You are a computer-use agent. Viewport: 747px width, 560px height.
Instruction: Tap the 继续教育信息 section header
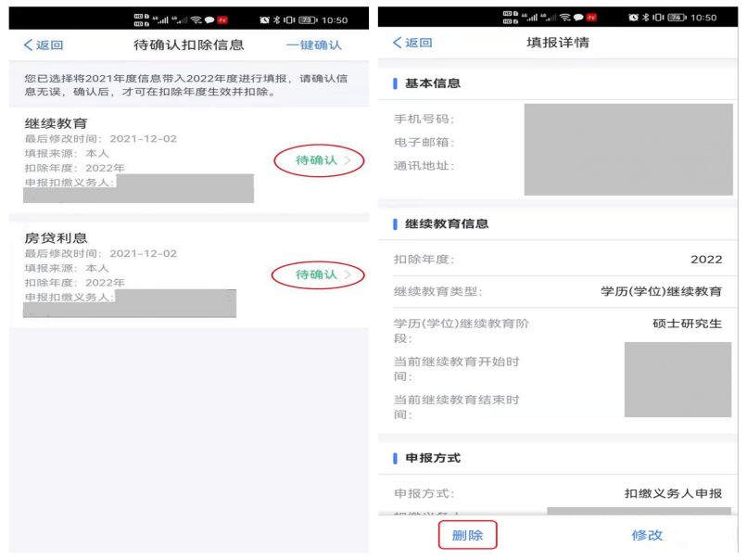[447, 223]
